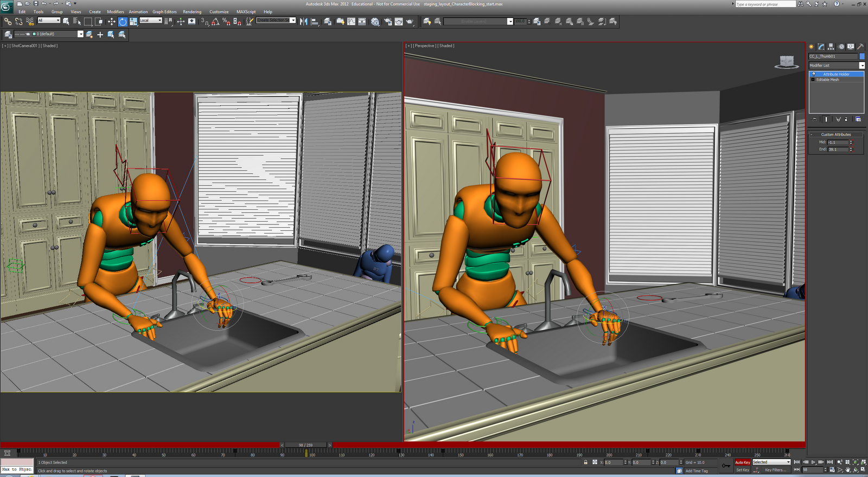Click the Play Animation button
This screenshot has height=477, width=868.
(813, 462)
